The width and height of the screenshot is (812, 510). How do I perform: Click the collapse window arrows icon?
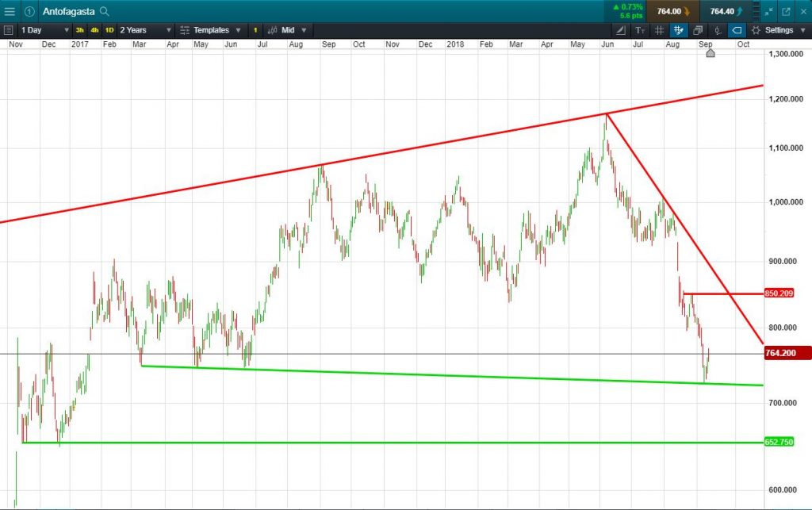[x=769, y=11]
